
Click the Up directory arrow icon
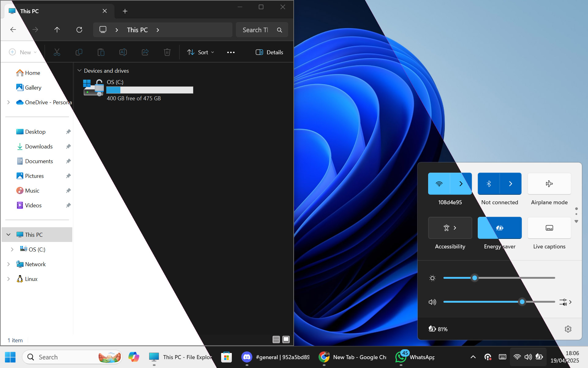57,30
